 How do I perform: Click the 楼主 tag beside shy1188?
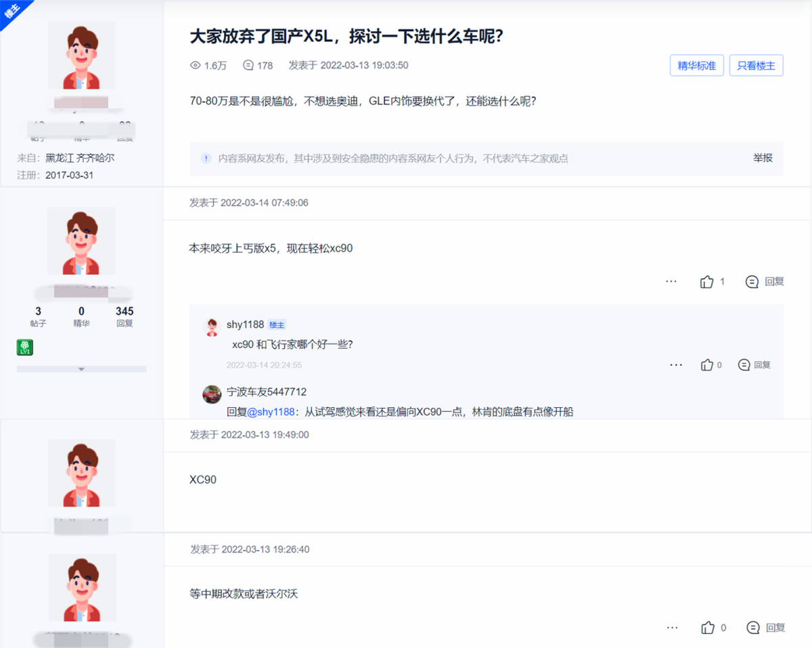[277, 325]
